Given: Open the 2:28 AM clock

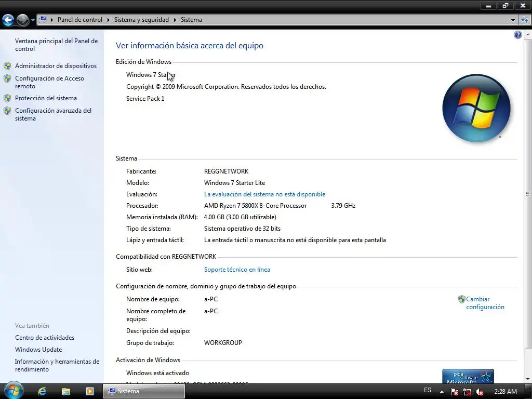Looking at the screenshot, I should (506, 392).
